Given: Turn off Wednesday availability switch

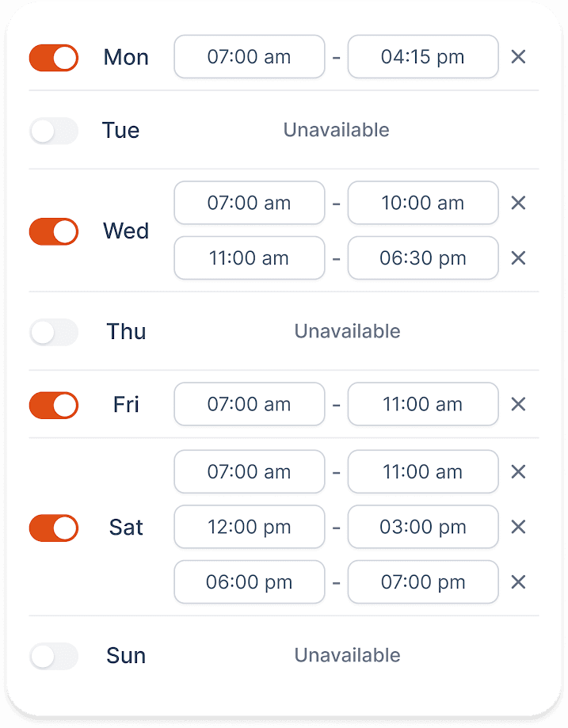Looking at the screenshot, I should coord(54,231).
